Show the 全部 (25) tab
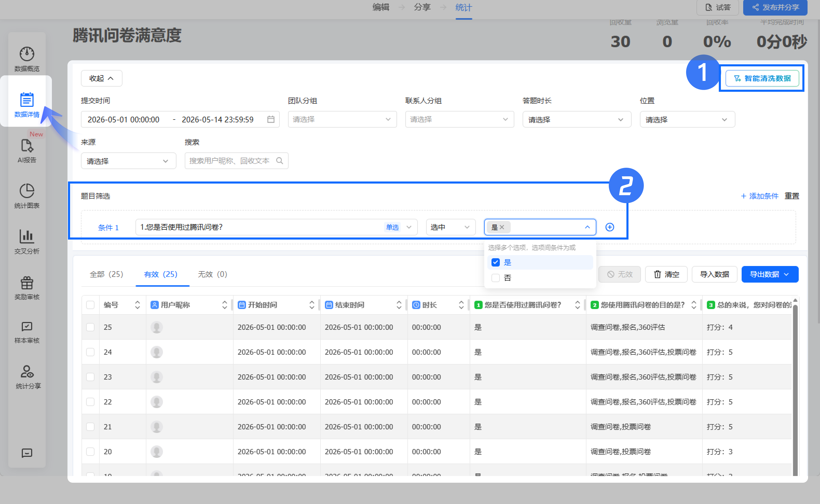 coord(106,274)
